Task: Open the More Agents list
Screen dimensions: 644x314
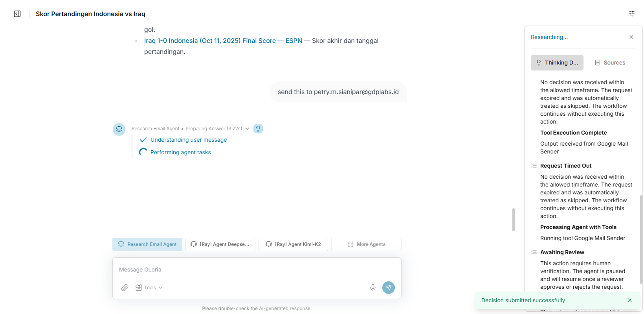Action: pyautogui.click(x=366, y=244)
